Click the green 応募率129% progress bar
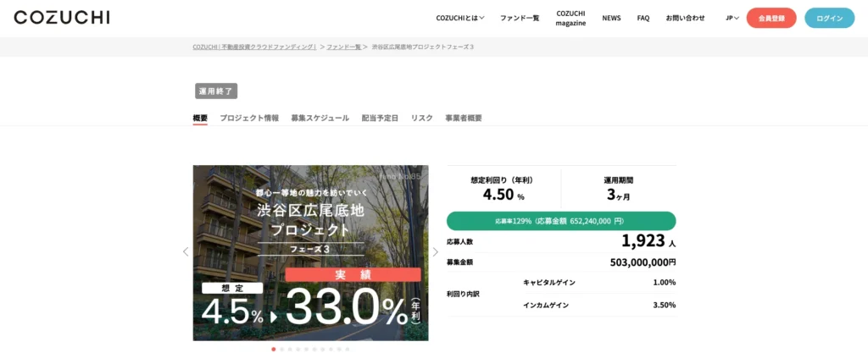The height and width of the screenshot is (364, 868). [x=561, y=221]
